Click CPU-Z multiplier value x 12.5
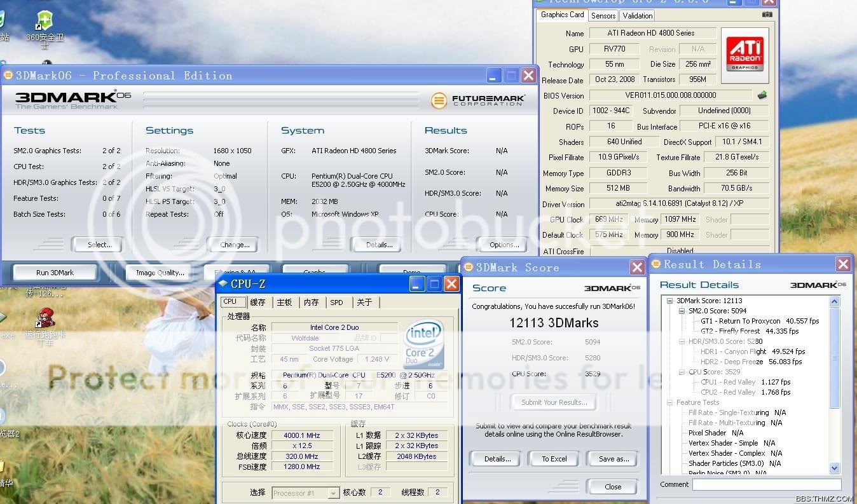857x504 pixels. point(302,446)
